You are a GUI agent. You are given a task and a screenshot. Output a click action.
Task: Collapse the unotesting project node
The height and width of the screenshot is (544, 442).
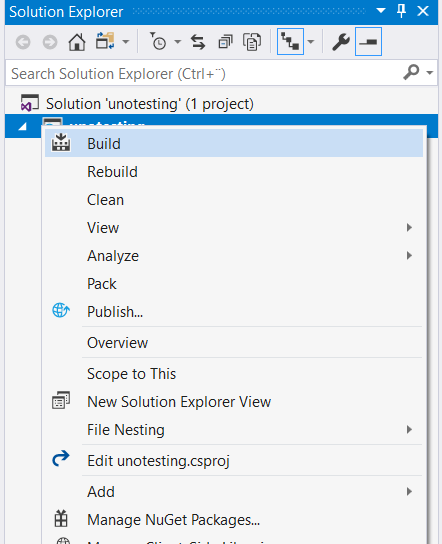(23, 127)
